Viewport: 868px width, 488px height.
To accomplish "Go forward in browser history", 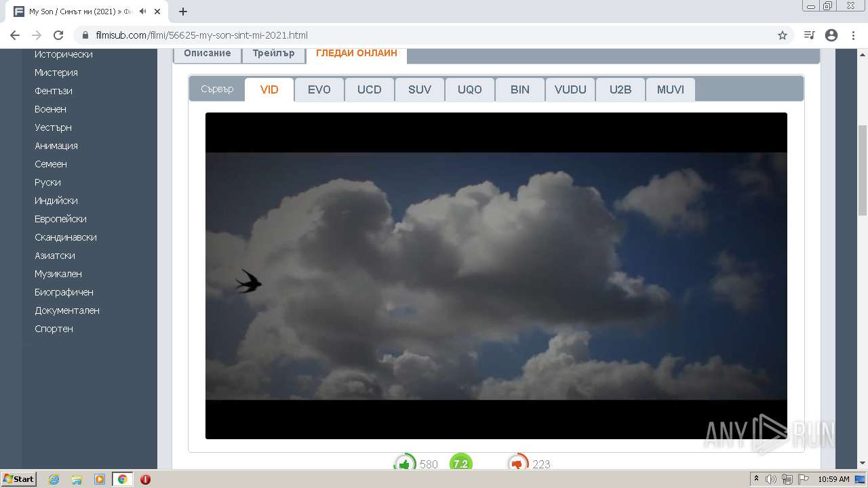I will (x=37, y=35).
